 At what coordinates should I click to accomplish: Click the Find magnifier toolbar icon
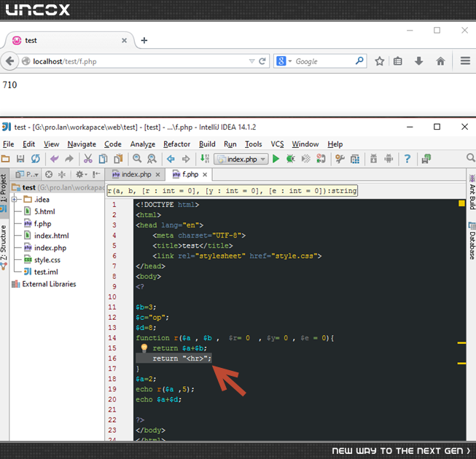pos(137,158)
